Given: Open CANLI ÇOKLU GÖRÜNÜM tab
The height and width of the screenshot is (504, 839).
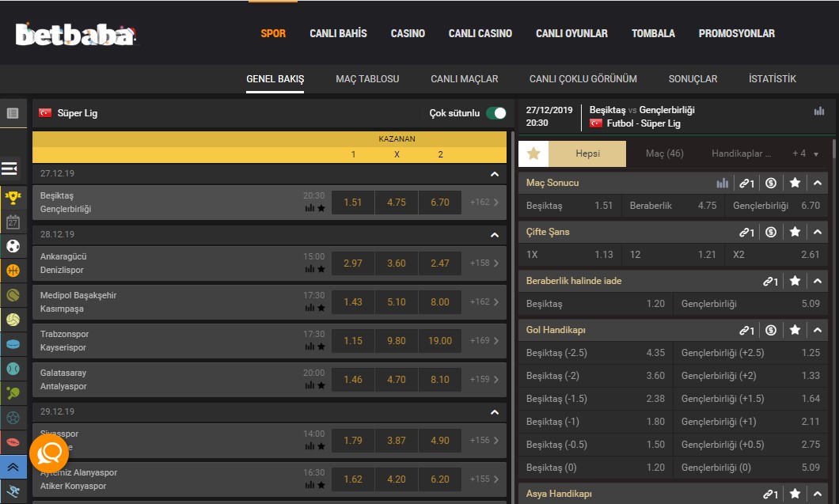Looking at the screenshot, I should tap(583, 78).
